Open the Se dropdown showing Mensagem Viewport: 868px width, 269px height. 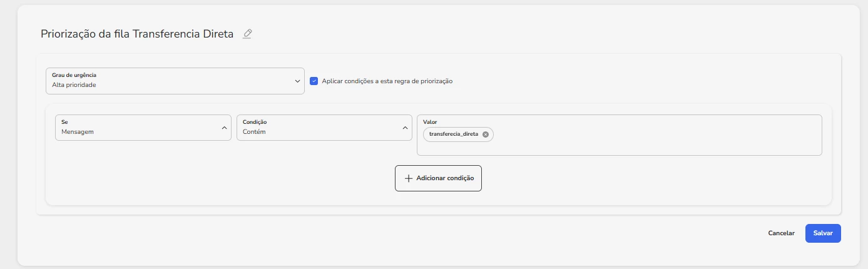(143, 128)
